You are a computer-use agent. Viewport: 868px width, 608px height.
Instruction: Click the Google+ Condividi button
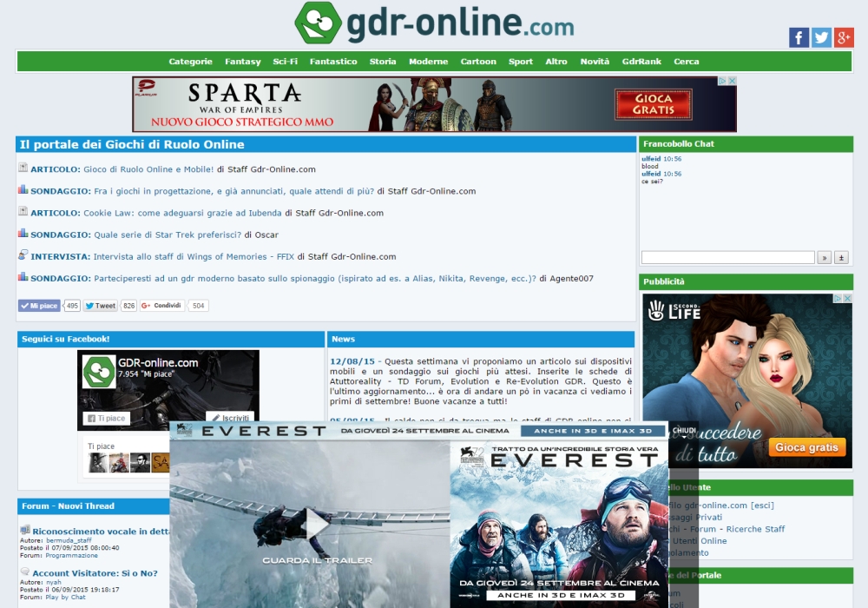pos(163,306)
